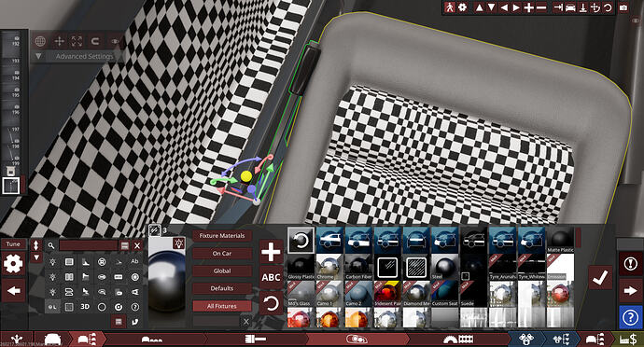
Task: Add a new material with the plus button
Action: tap(271, 251)
